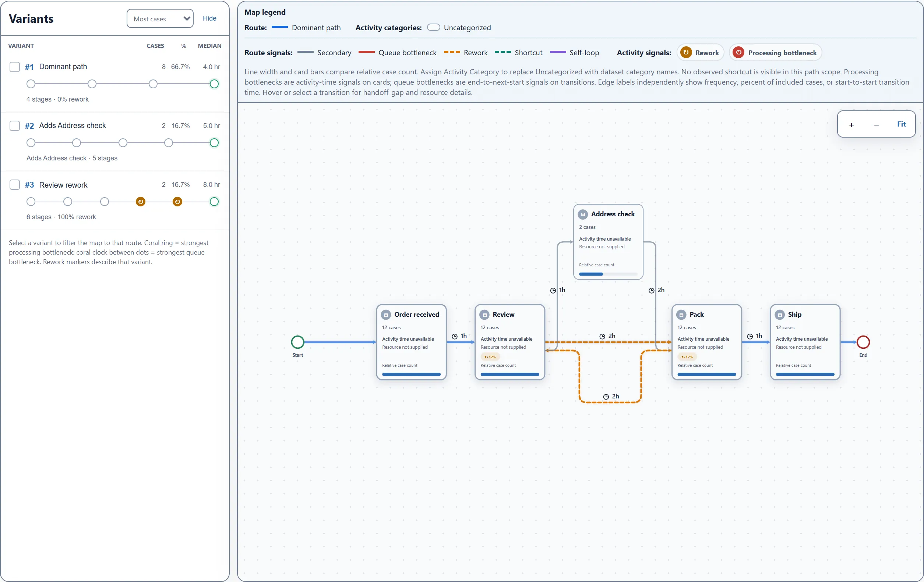Sort by the MEDIAN column header
Image resolution: width=924 pixels, height=582 pixels.
click(209, 46)
